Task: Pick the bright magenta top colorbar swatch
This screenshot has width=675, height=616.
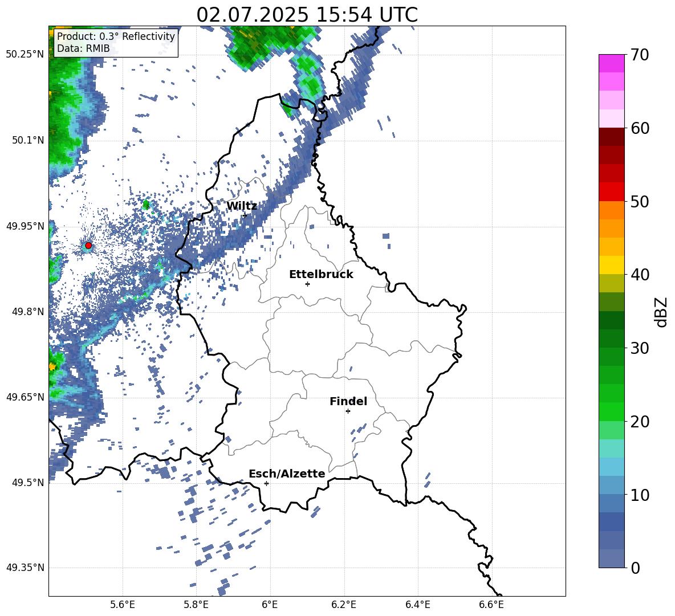Action: [611, 63]
